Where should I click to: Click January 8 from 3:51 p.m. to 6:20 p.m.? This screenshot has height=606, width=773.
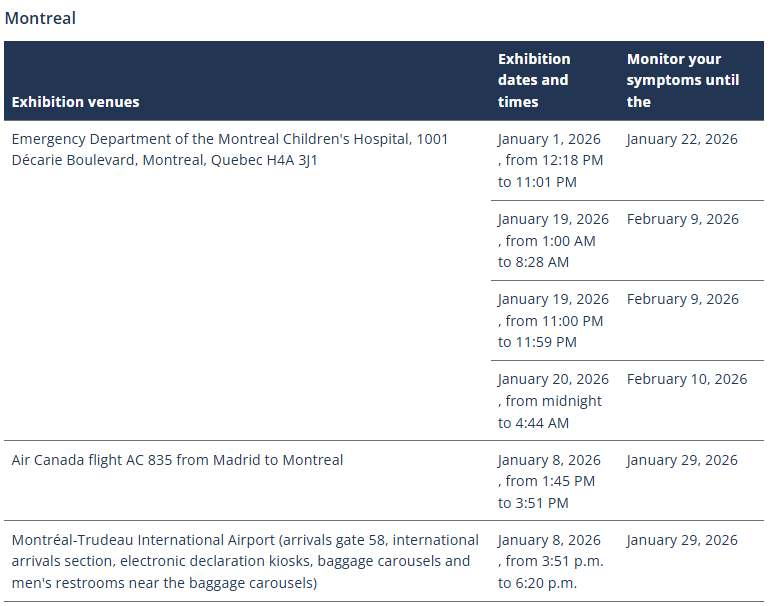click(551, 561)
